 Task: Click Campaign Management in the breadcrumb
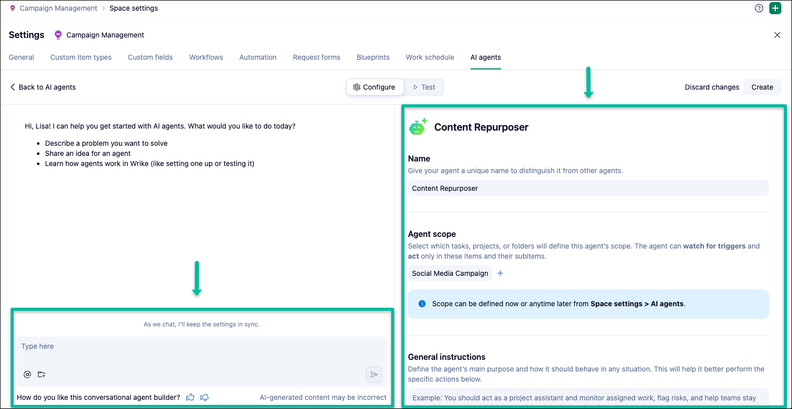(58, 8)
